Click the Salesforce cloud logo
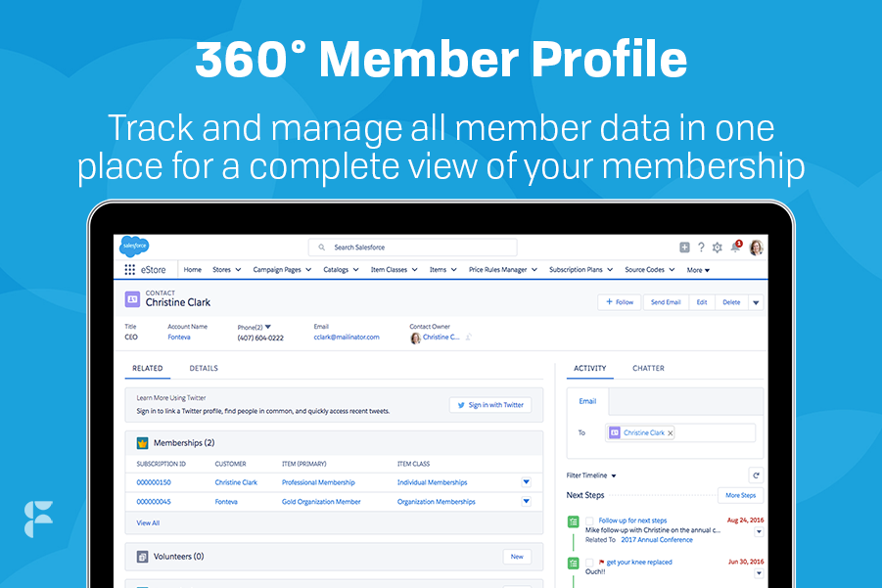This screenshot has height=588, width=882. coord(133,246)
